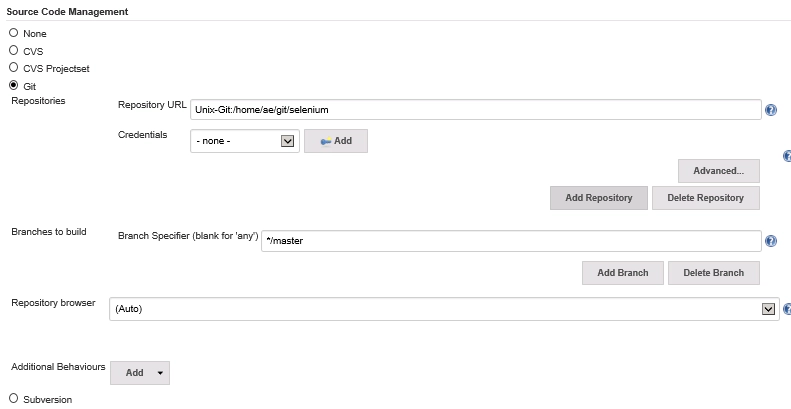Open help icon beside Branch Specifier field
The width and height of the screenshot is (791, 409).
click(x=771, y=241)
